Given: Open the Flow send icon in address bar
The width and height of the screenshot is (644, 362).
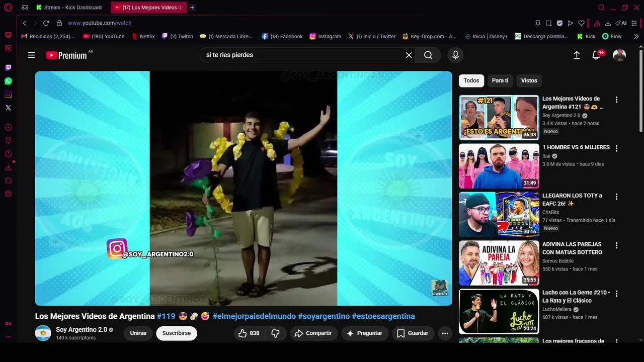Looking at the screenshot, I should [x=570, y=23].
